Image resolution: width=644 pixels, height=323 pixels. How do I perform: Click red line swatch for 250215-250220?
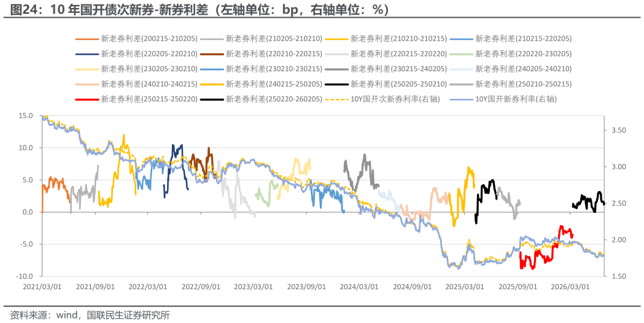[x=87, y=100]
